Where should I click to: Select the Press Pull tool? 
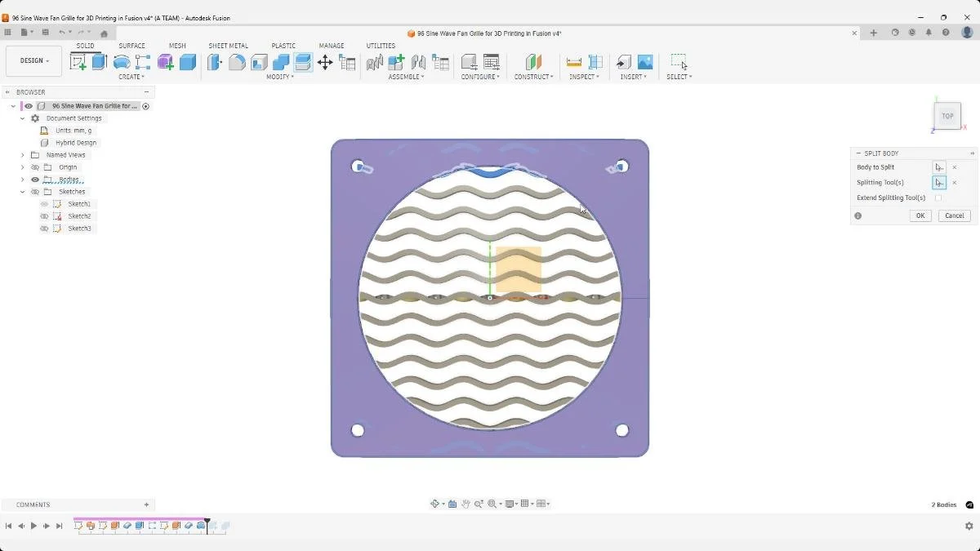pyautogui.click(x=215, y=61)
